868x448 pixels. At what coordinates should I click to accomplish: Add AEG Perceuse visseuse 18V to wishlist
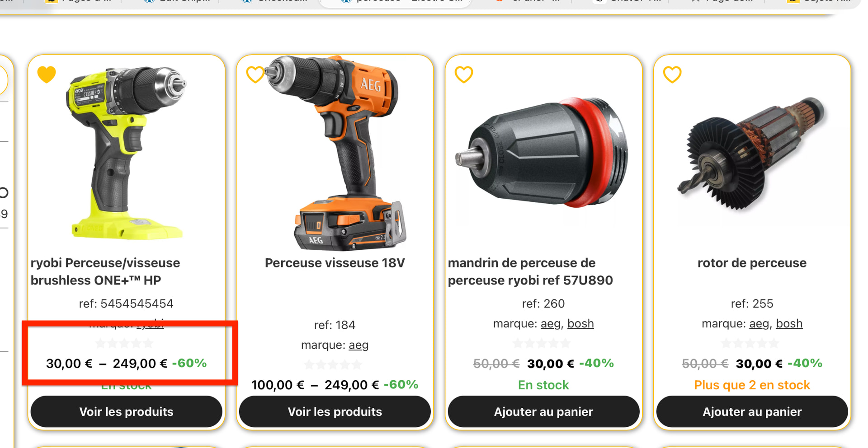pyautogui.click(x=255, y=75)
